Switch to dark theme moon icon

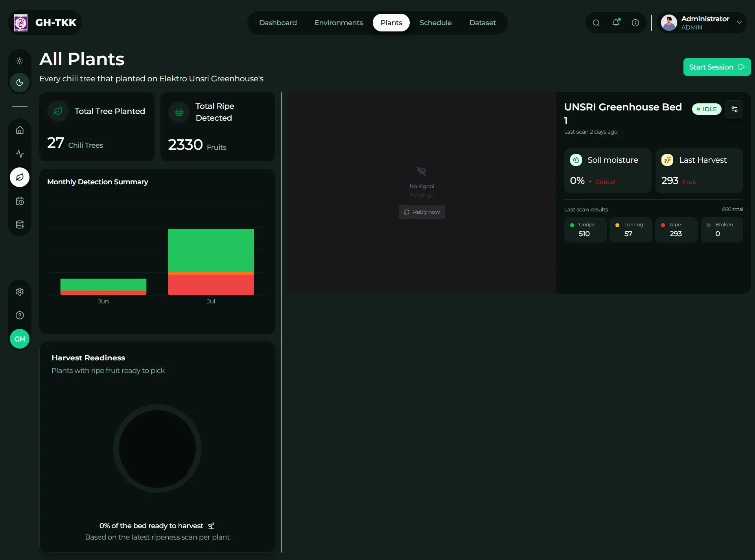20,83
